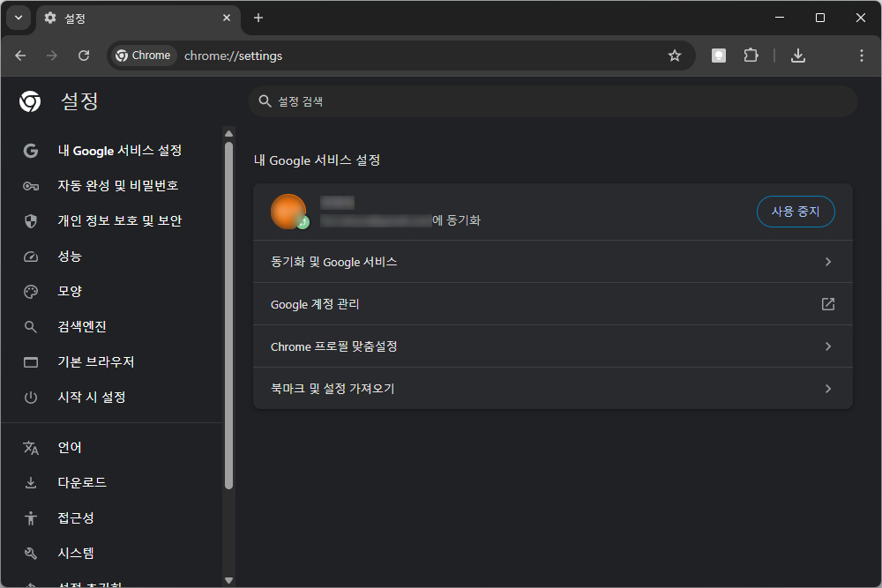The width and height of the screenshot is (882, 588).
Task: Click the Google G icon in sidebar
Action: 31,151
